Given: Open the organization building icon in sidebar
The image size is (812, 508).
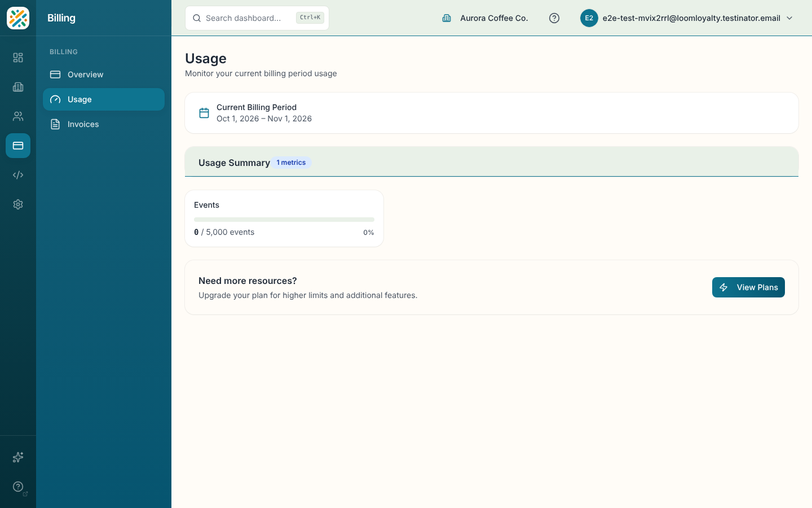Looking at the screenshot, I should coord(18,87).
